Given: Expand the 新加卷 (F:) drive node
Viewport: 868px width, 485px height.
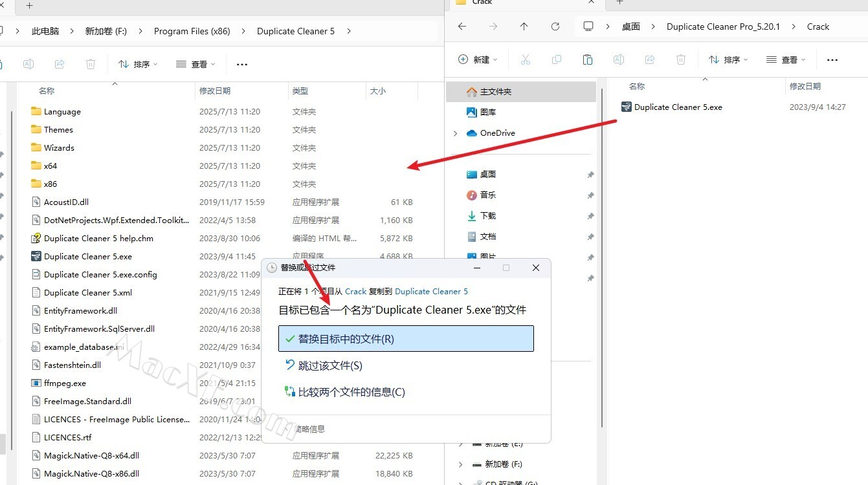Looking at the screenshot, I should (460, 464).
